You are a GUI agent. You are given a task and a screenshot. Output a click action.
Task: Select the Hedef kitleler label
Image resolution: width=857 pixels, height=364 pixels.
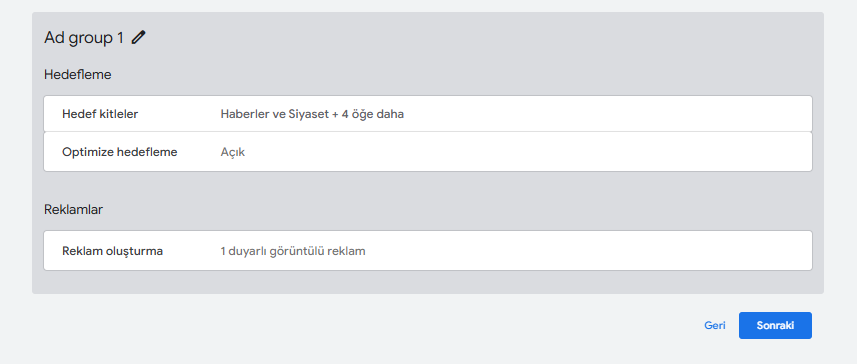point(100,114)
